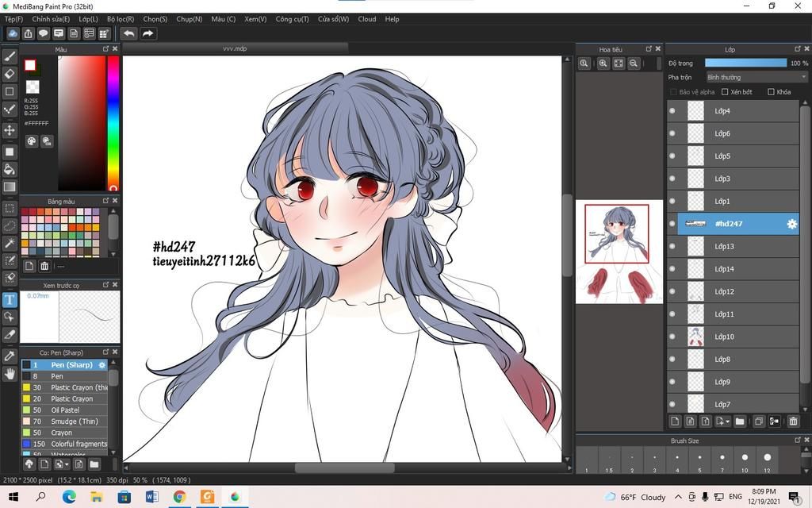
Task: Click the Redo arrow in toolbar
Action: tap(148, 33)
